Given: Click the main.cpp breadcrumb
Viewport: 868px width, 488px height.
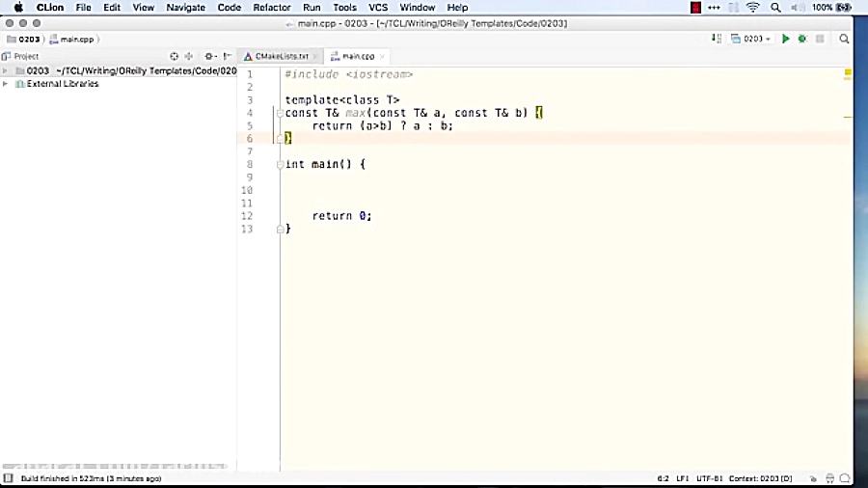Looking at the screenshot, I should [x=71, y=40].
